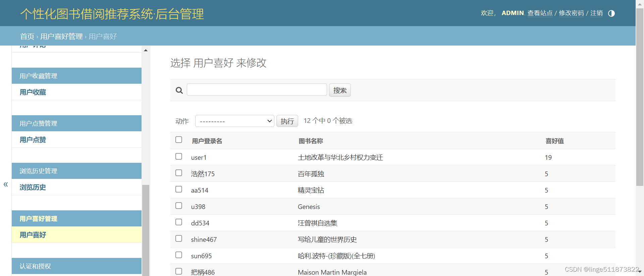
Task: Open the 浩然175 record
Action: pyautogui.click(x=203, y=174)
